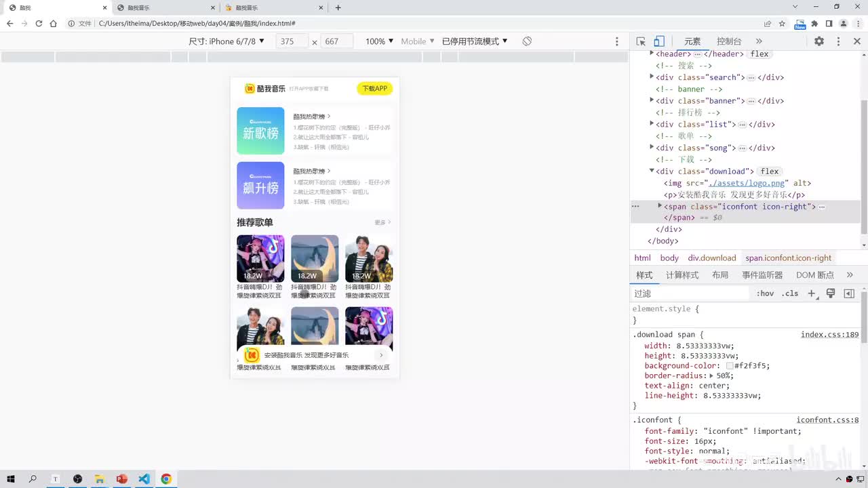Expand the div class banner node
This screenshot has width=868, height=488.
(652, 100)
